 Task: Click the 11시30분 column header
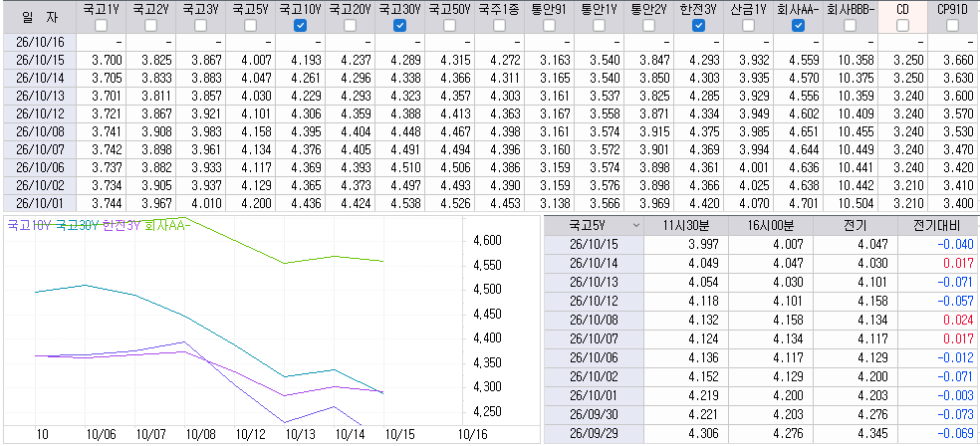tap(685, 226)
